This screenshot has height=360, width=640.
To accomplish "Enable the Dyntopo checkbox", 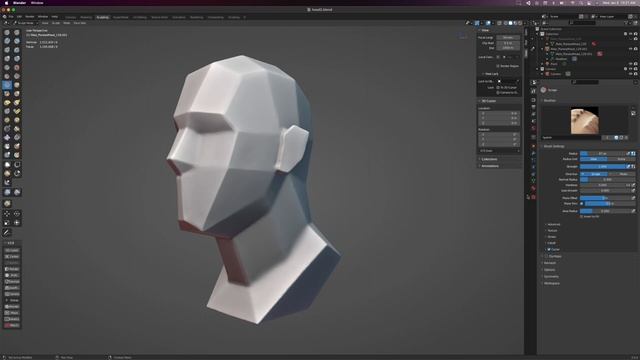I will point(546,256).
